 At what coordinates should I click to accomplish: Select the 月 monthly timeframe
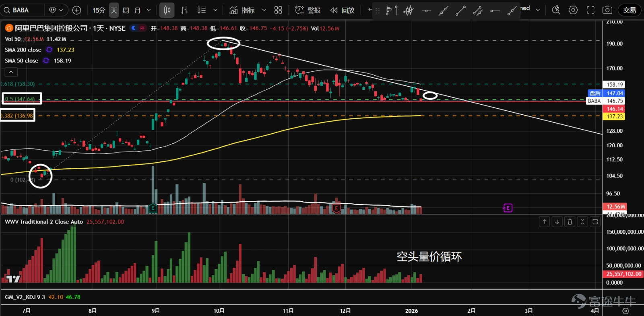[137, 10]
